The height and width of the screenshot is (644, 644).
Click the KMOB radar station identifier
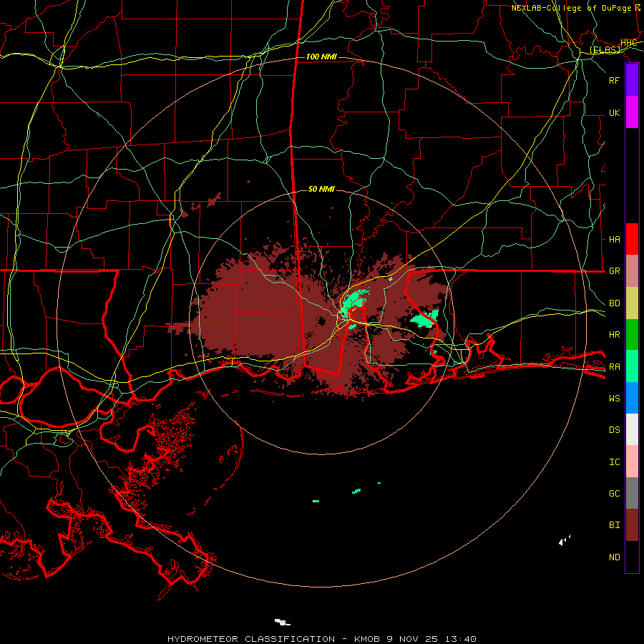[x=366, y=639]
